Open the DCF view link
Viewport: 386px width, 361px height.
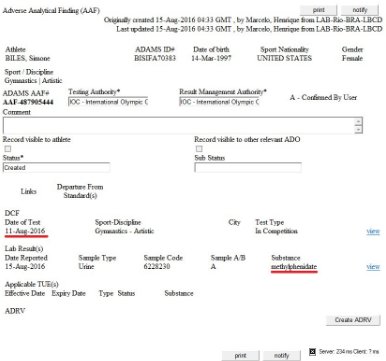(x=373, y=231)
